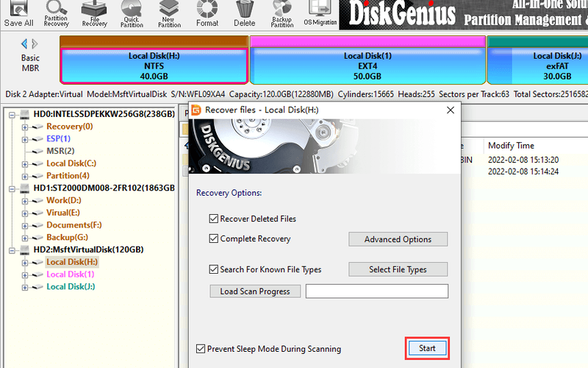Open the Backup Partition tool
This screenshot has width=588, height=368.
click(x=282, y=13)
